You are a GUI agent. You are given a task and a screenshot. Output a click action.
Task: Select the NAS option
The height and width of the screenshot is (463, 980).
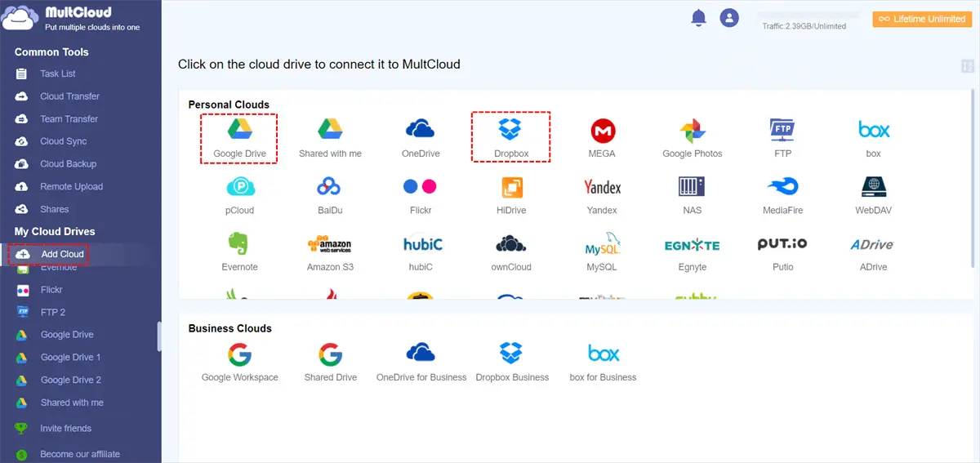(x=692, y=194)
